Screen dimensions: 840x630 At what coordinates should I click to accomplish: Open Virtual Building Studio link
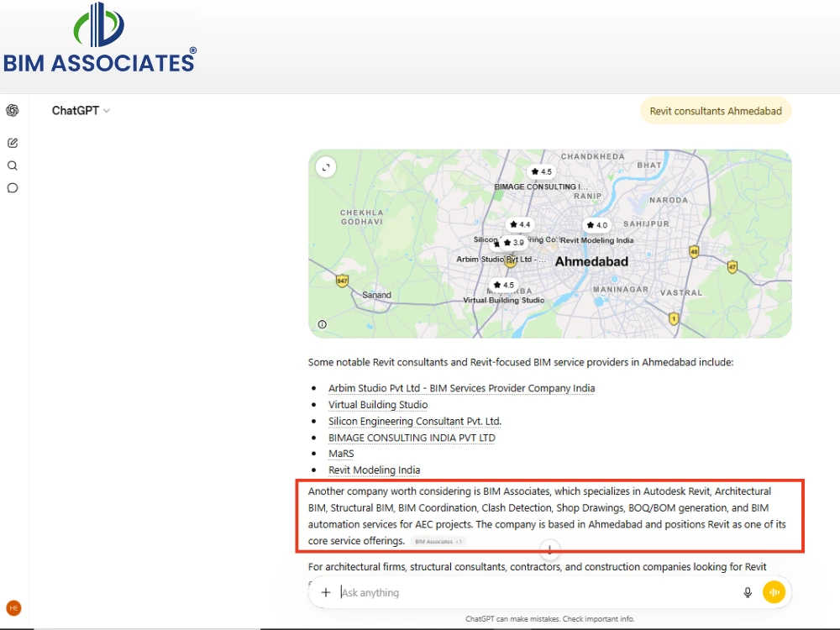pos(378,405)
